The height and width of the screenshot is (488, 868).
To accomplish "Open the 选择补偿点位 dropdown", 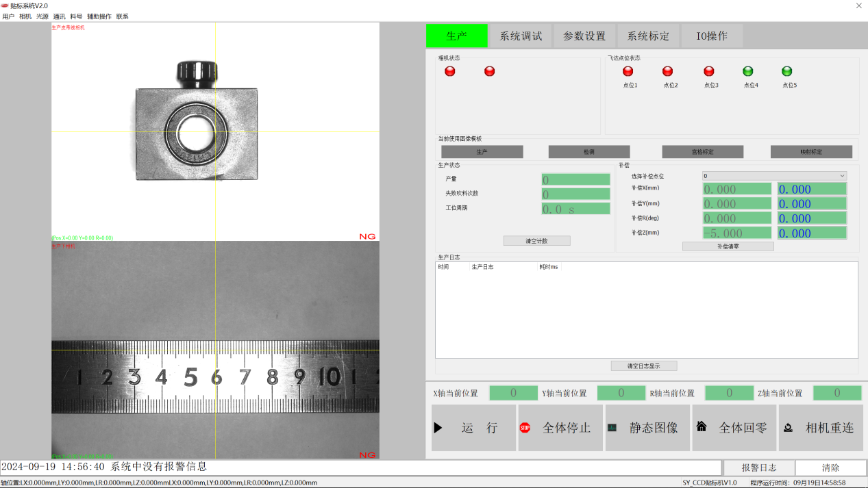I will point(774,176).
